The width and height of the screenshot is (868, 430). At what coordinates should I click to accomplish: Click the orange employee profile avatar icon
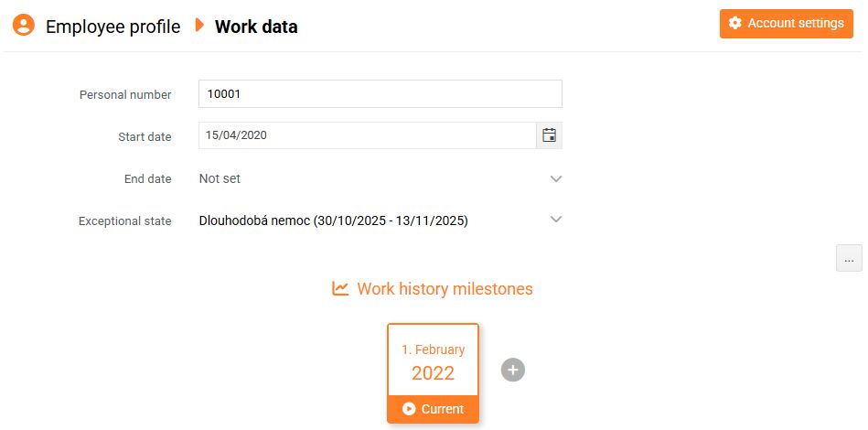pyautogui.click(x=24, y=26)
